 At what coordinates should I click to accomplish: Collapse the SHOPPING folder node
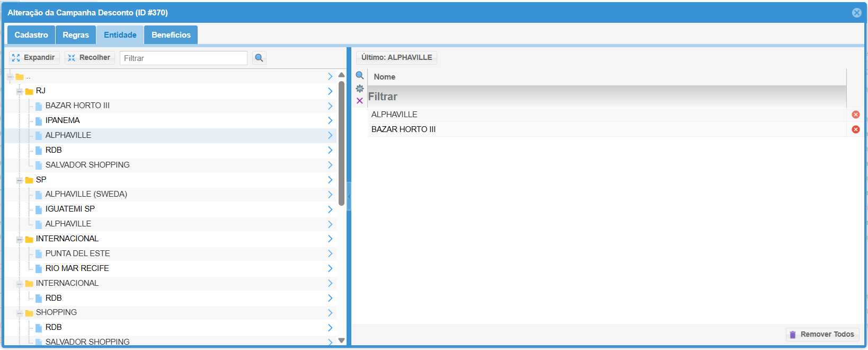(20, 313)
